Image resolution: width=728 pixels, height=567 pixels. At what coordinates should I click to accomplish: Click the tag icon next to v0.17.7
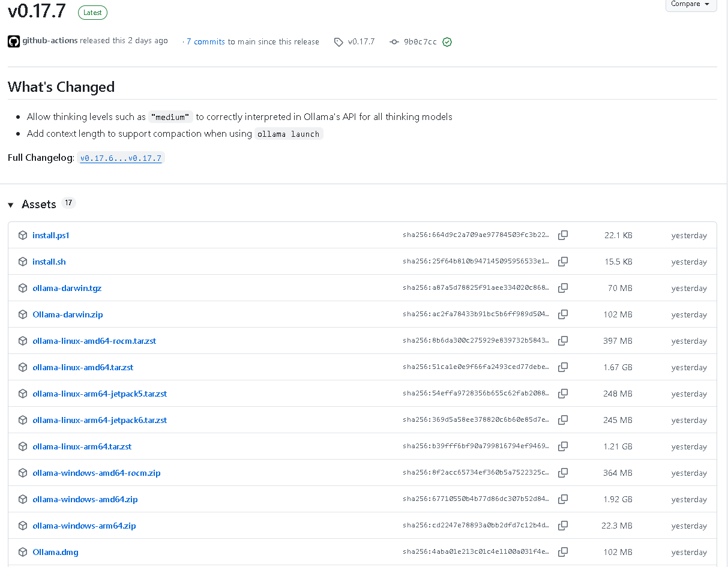pyautogui.click(x=338, y=42)
